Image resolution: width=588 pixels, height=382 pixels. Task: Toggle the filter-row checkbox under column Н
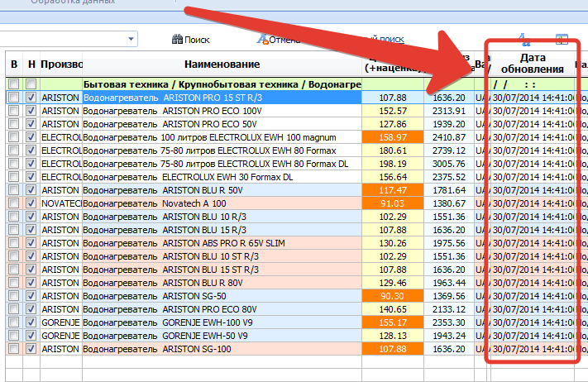(31, 84)
